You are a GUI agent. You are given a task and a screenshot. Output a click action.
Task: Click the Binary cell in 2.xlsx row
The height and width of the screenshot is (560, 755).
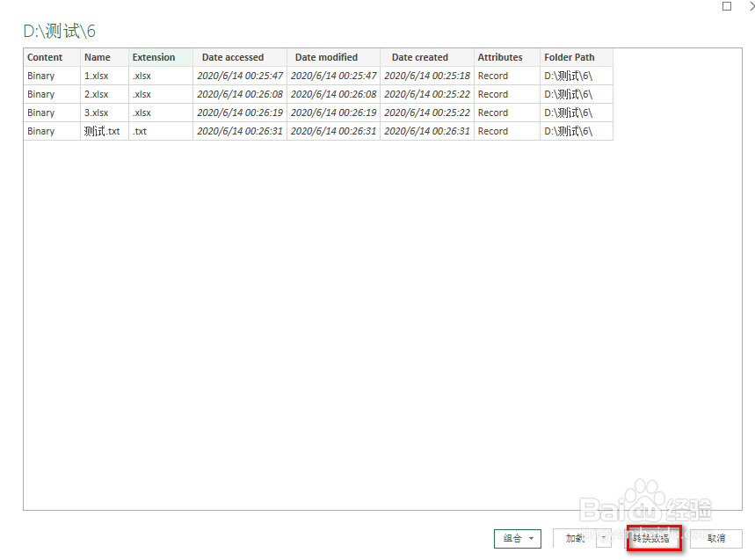click(52, 94)
